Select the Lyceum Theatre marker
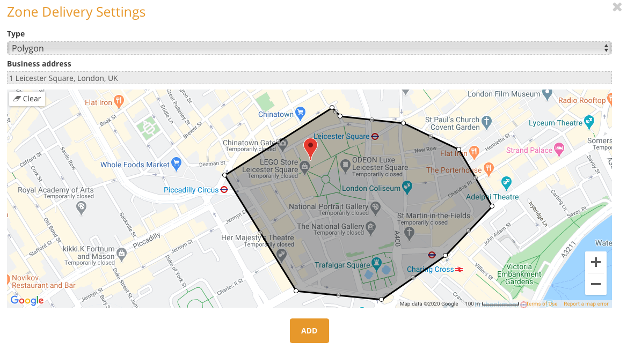This screenshot has width=627, height=364. pyautogui.click(x=588, y=121)
